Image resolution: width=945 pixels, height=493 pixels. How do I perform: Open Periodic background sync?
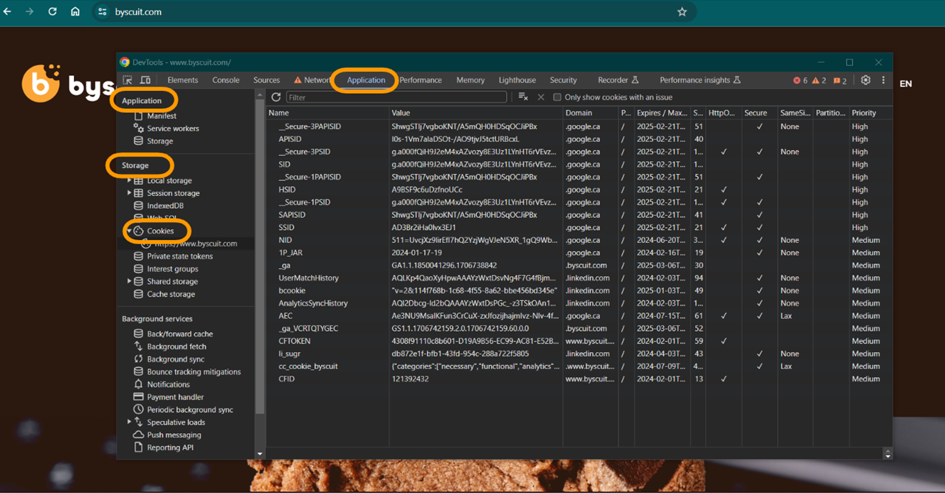pyautogui.click(x=190, y=410)
